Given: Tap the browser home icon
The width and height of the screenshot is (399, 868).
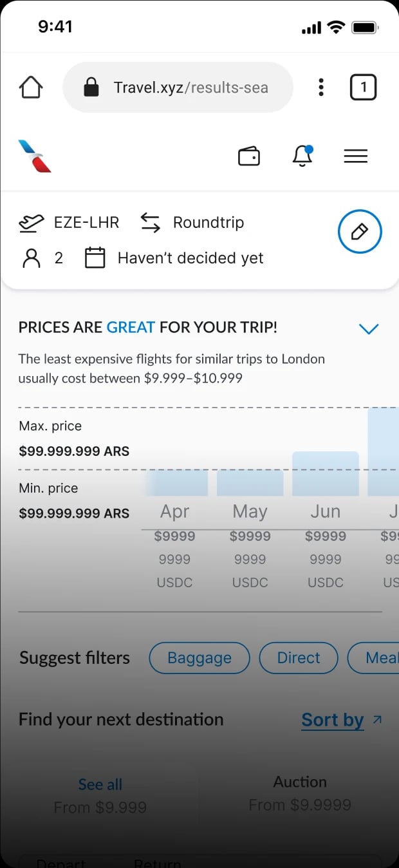Looking at the screenshot, I should (31, 88).
